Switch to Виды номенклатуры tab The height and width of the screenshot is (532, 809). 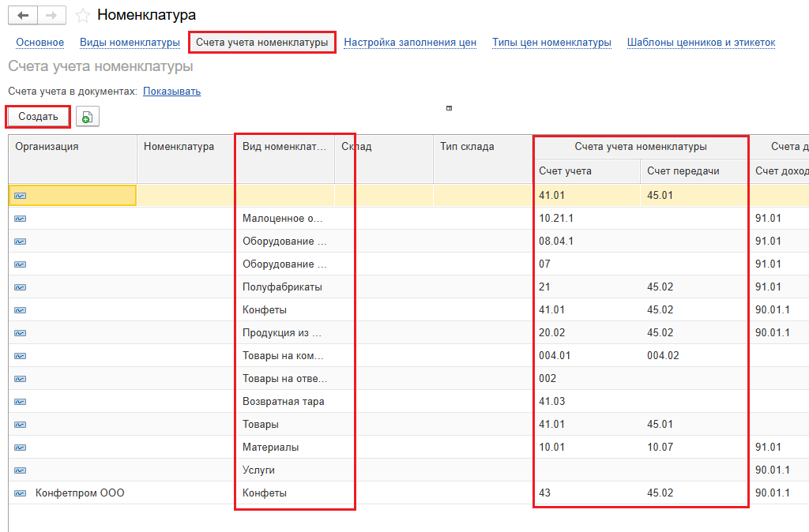coord(130,43)
